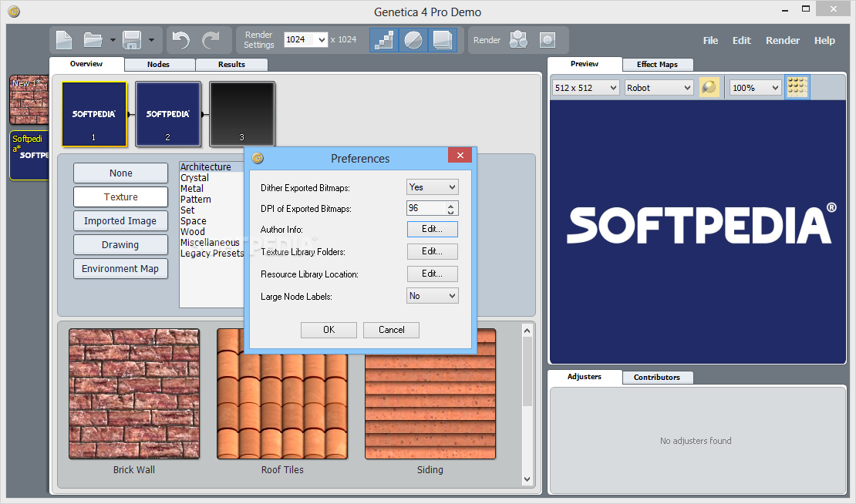
Task: Click the three-spheres Render icon
Action: pyautogui.click(x=518, y=40)
